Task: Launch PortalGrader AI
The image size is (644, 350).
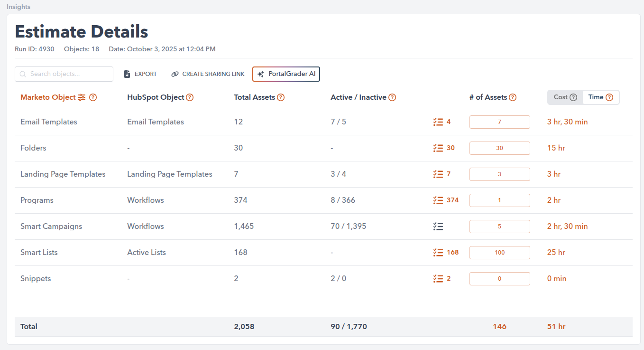Action: pyautogui.click(x=286, y=74)
